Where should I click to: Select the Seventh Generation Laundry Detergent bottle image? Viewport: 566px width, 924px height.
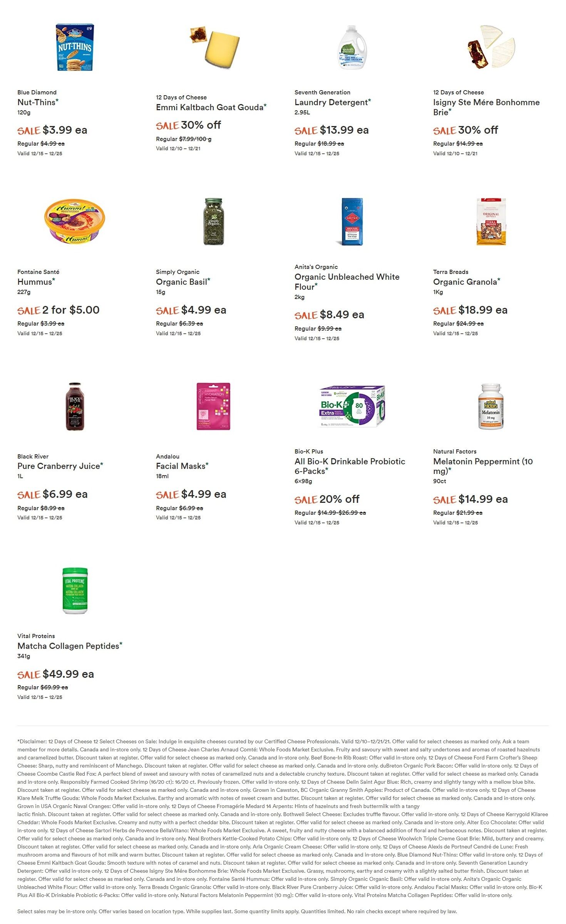pos(352,47)
